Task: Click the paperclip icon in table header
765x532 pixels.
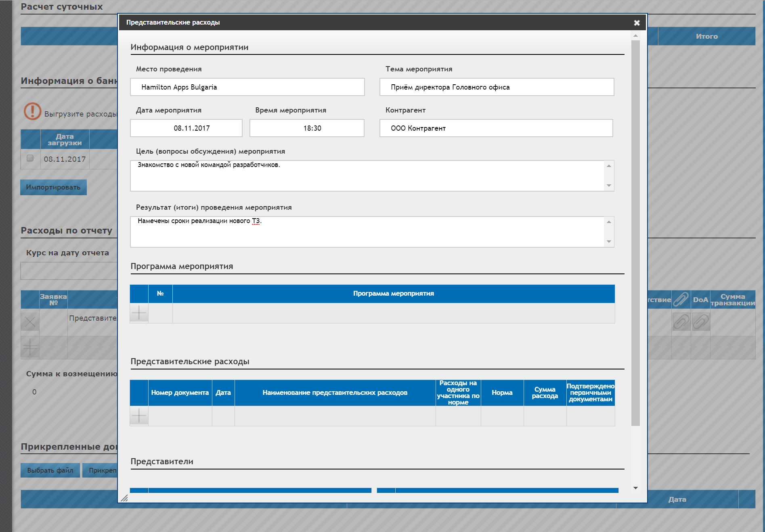Action: pyautogui.click(x=681, y=300)
